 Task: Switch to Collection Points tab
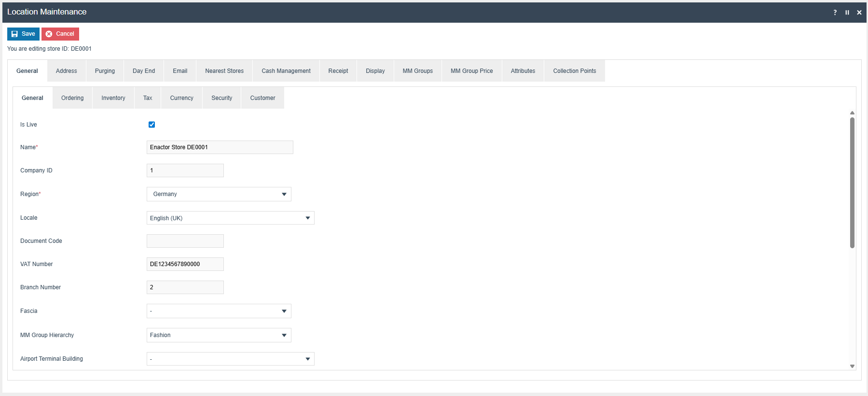point(575,71)
